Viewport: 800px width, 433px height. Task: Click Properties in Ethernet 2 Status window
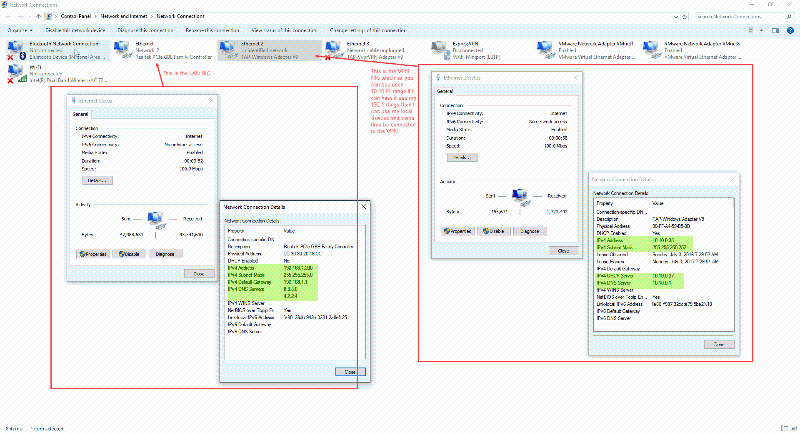tap(458, 231)
